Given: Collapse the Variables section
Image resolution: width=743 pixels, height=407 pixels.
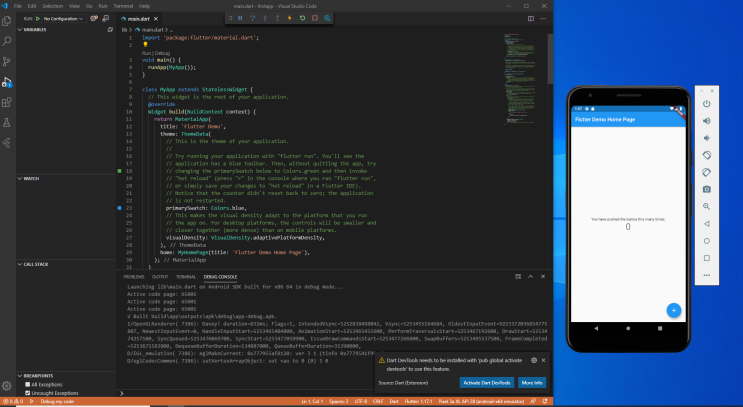Looking at the screenshot, I should [x=66, y=29].
